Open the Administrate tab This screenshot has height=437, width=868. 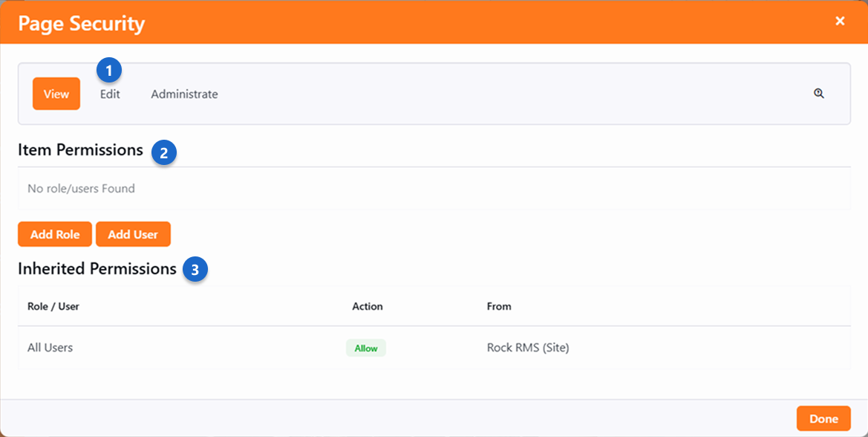coord(184,94)
